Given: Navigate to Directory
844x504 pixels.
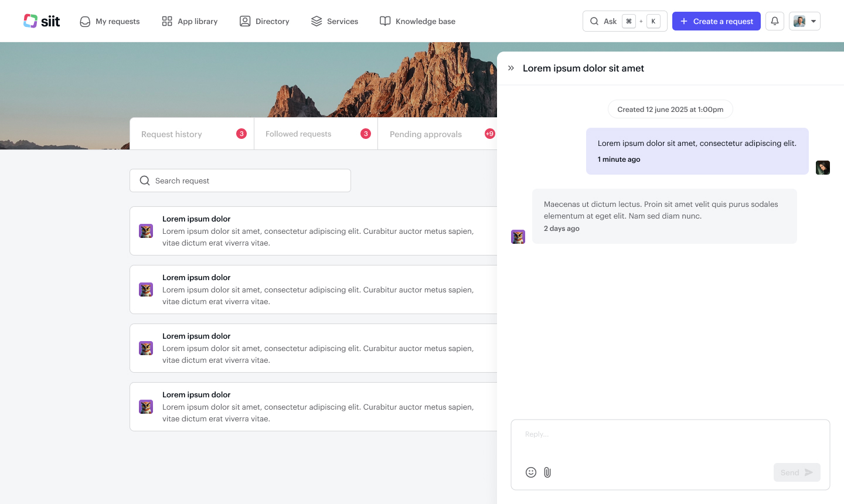Looking at the screenshot, I should click(x=264, y=21).
